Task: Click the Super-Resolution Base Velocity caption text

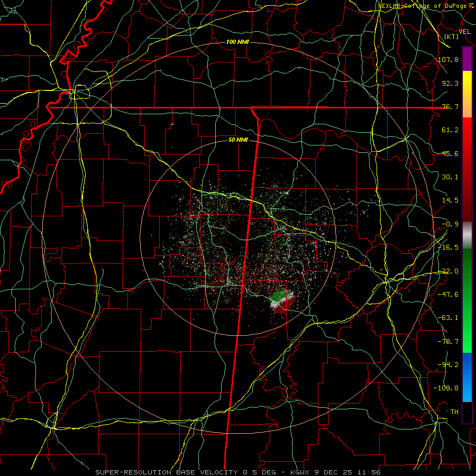Action: 237,472
